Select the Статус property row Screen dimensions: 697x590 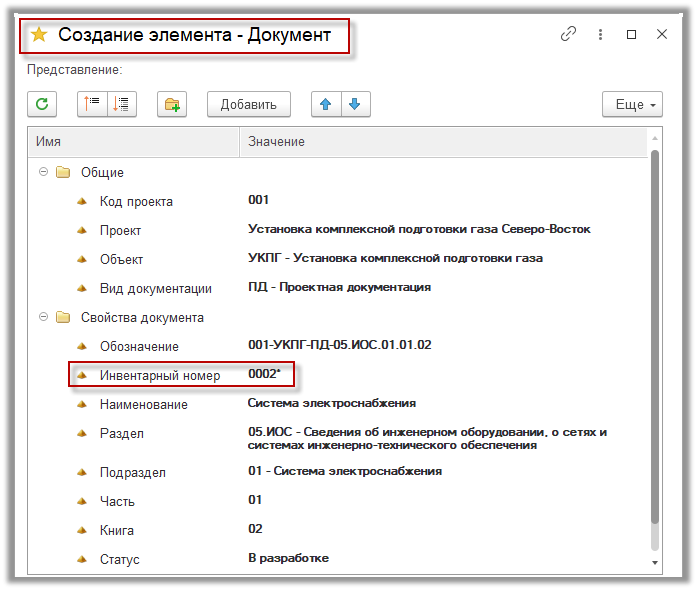click(338, 558)
